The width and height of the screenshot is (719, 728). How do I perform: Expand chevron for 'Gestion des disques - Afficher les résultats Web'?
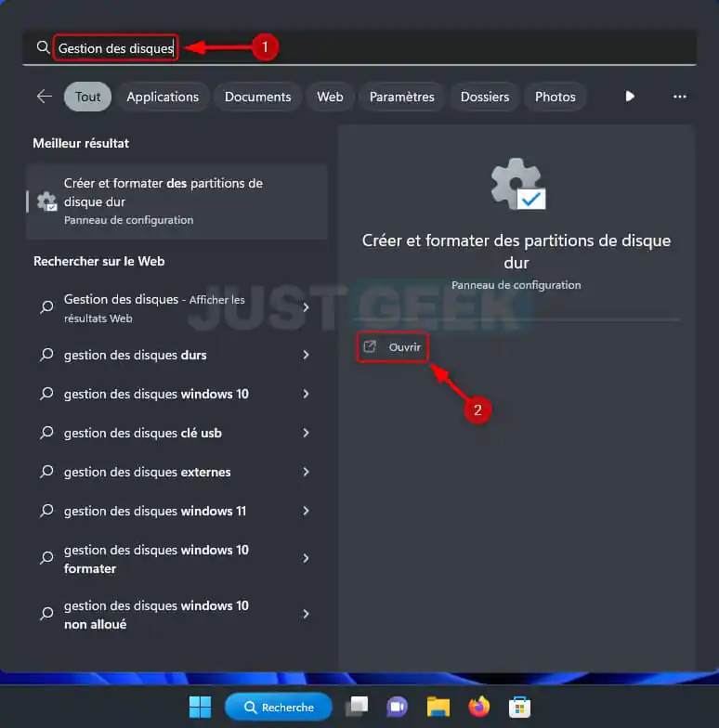tap(306, 307)
